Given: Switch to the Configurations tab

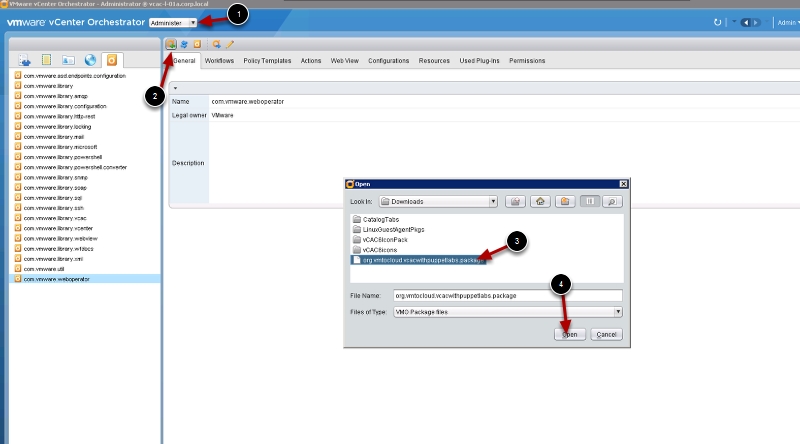Looking at the screenshot, I should pyautogui.click(x=389, y=61).
